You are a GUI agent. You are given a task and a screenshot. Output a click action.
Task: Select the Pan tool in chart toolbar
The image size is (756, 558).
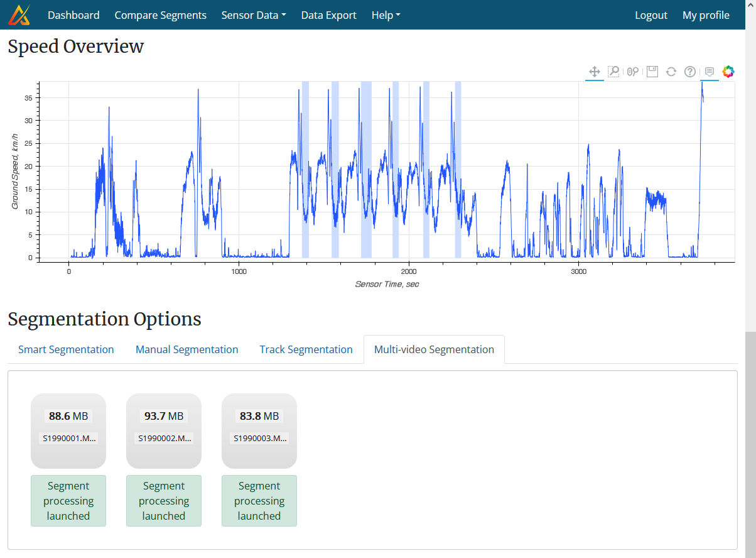595,72
